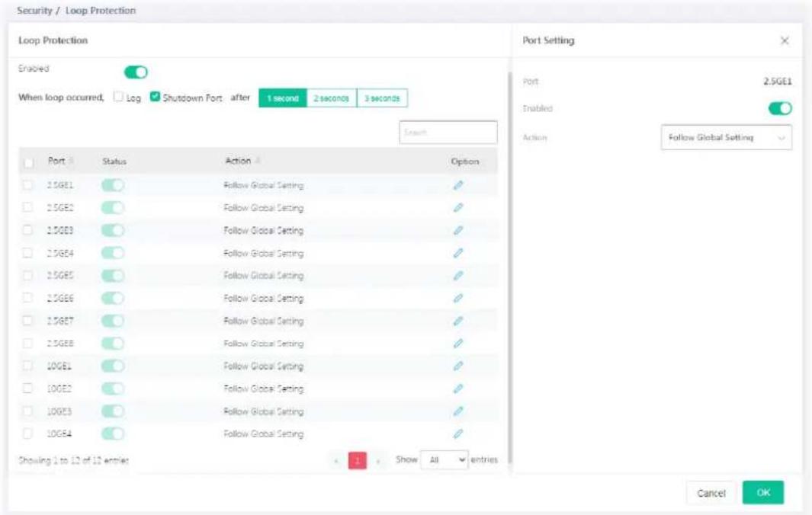Toggle status switch for port 2.5GE3
This screenshot has width=812, height=515.
(x=112, y=230)
